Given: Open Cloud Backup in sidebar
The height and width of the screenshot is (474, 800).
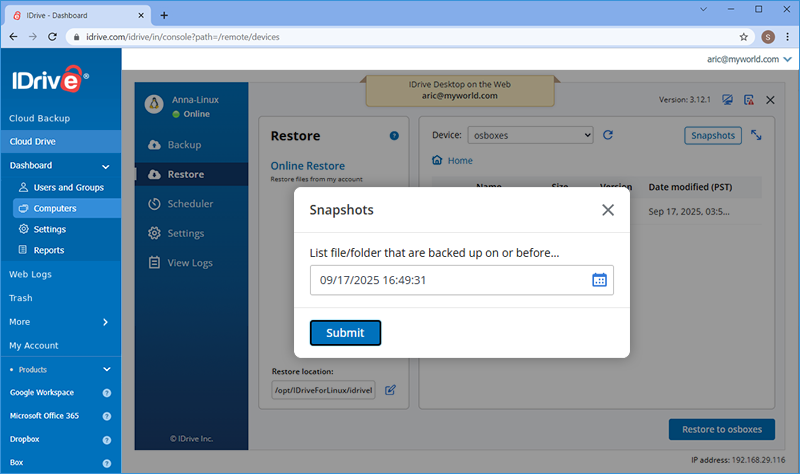Looking at the screenshot, I should pyautogui.click(x=39, y=118).
